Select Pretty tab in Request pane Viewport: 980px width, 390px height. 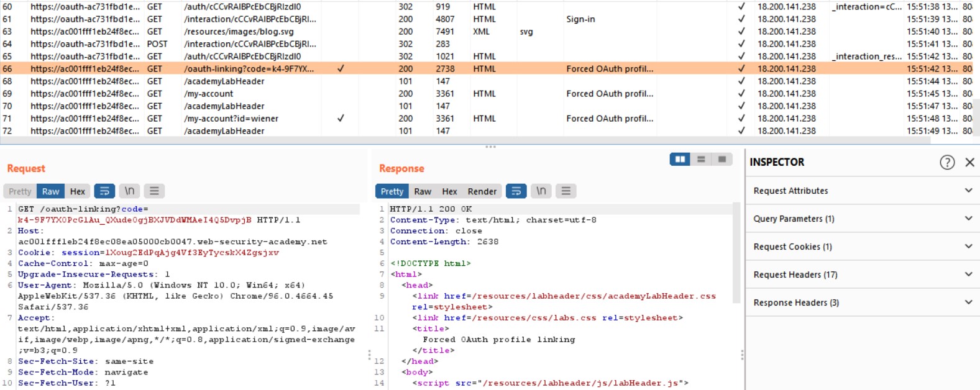pos(20,191)
